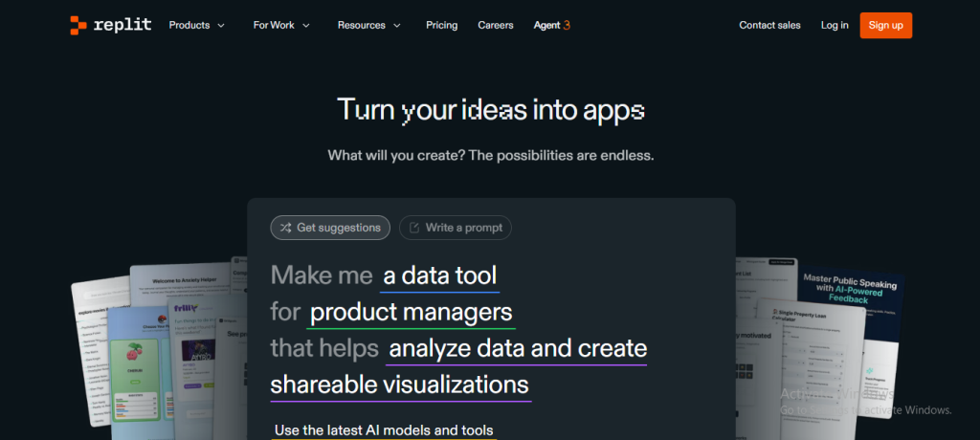Click the underlined "a data tool" phrase
Image resolution: width=980 pixels, height=440 pixels.
[440, 276]
